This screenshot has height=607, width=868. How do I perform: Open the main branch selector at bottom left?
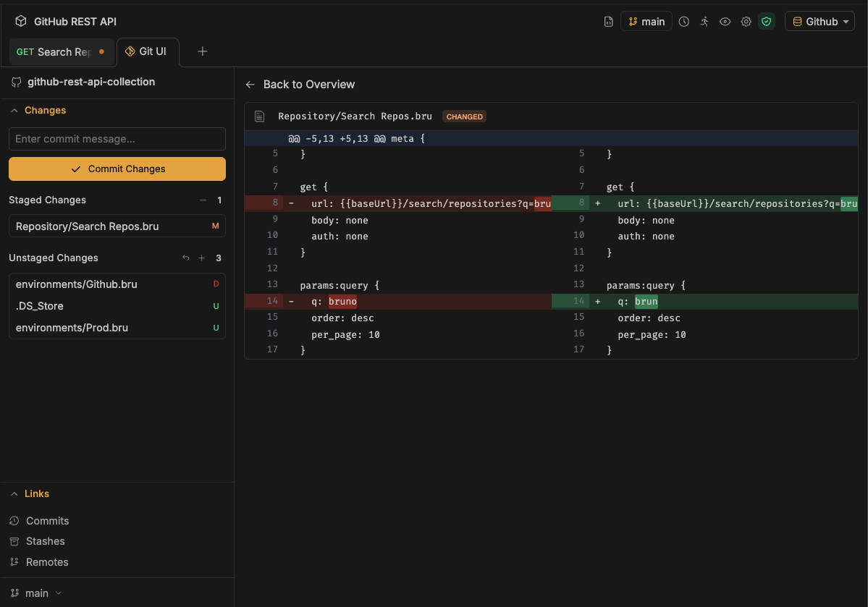point(36,593)
